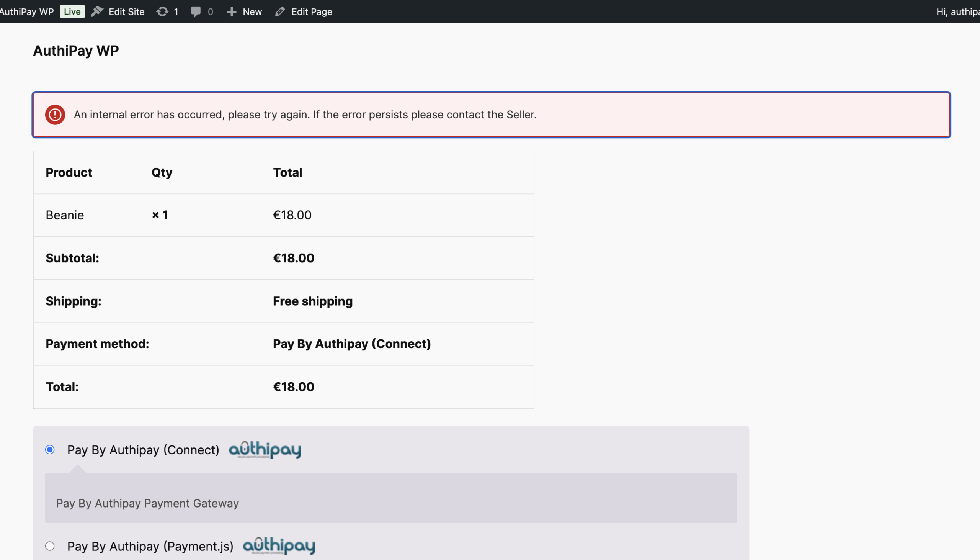Open the New content menu
The width and height of the screenshot is (980, 560).
(244, 11)
